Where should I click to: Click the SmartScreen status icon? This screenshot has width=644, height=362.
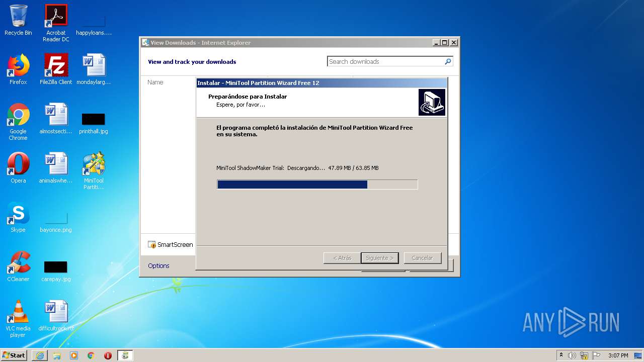coord(152,245)
